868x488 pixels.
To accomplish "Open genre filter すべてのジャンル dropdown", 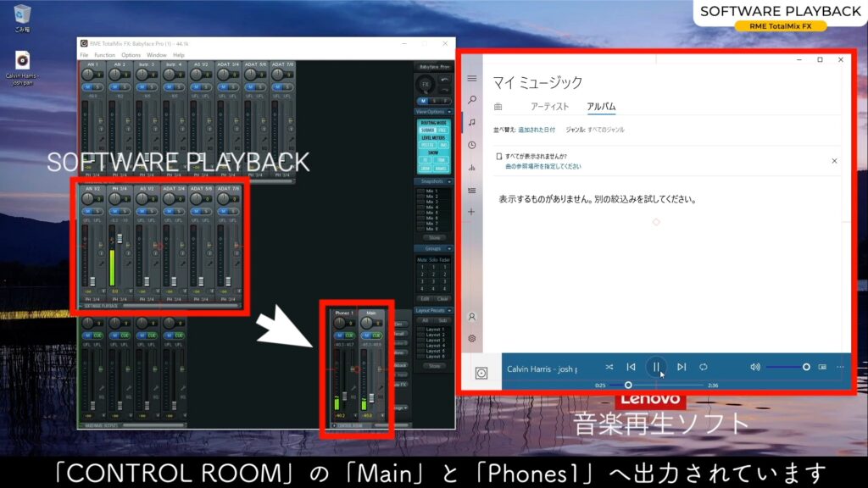I will tap(605, 130).
